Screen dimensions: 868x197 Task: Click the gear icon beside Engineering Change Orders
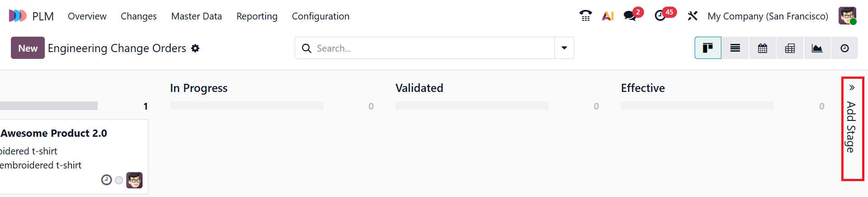click(195, 48)
